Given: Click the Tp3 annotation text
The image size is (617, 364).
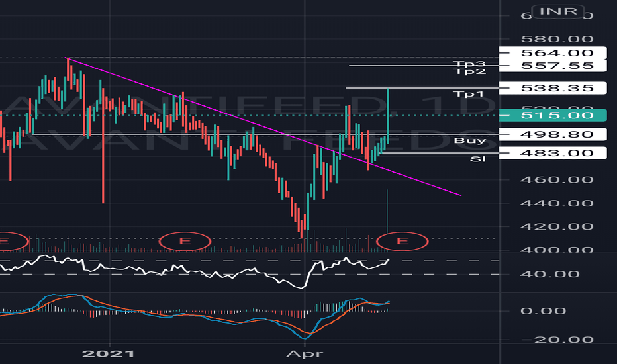Looking at the screenshot, I should coord(469,64).
